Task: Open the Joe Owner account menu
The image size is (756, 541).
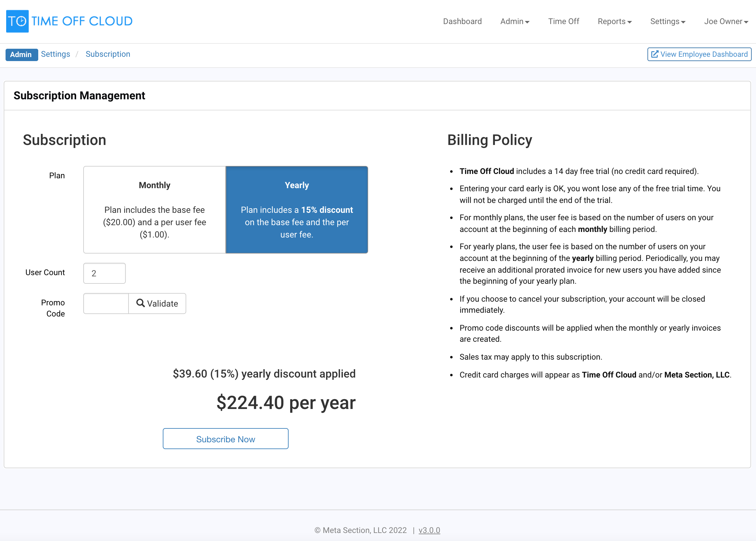Action: (725, 21)
